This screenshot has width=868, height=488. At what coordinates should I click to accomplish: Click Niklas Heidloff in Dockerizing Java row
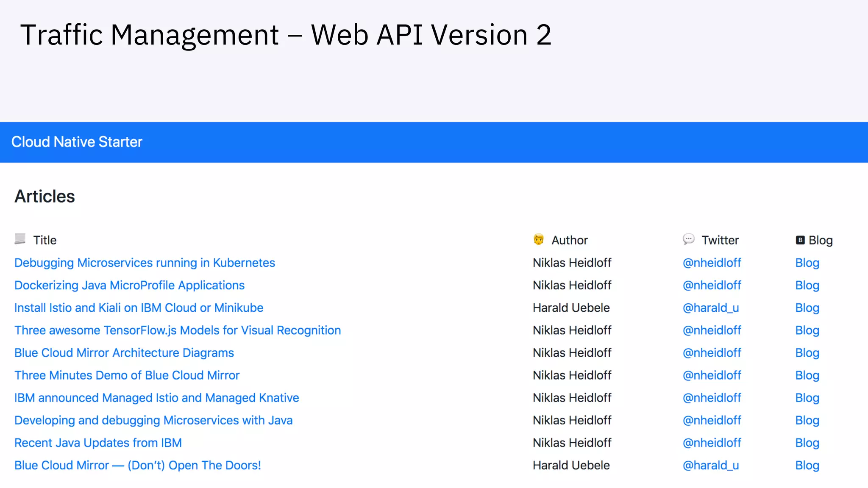pos(572,285)
